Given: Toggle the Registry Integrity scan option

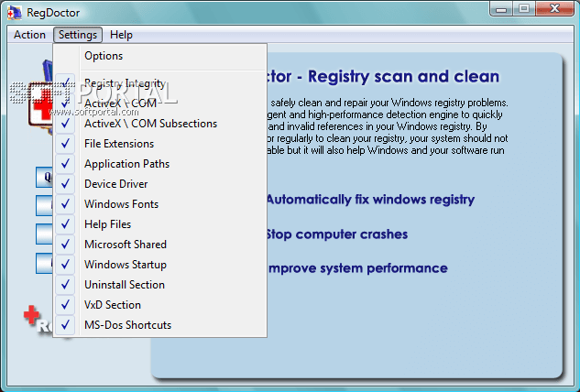Looking at the screenshot, I should click(x=160, y=83).
